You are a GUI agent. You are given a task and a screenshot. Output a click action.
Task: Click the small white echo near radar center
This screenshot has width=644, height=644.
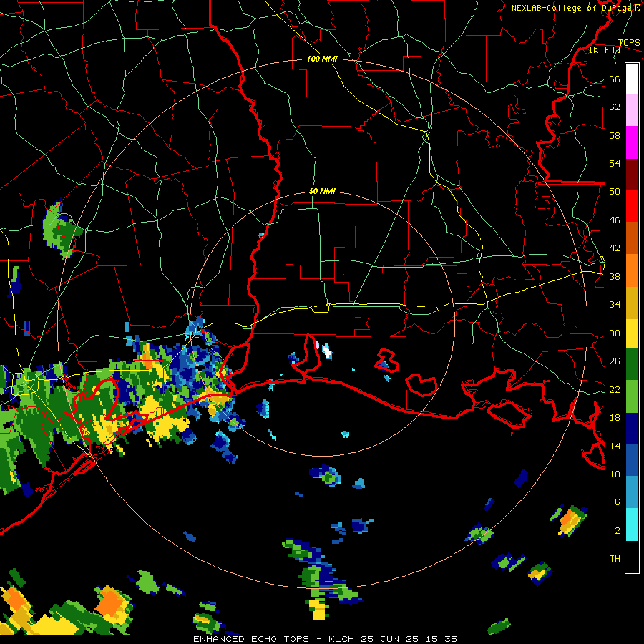pyautogui.click(x=327, y=351)
